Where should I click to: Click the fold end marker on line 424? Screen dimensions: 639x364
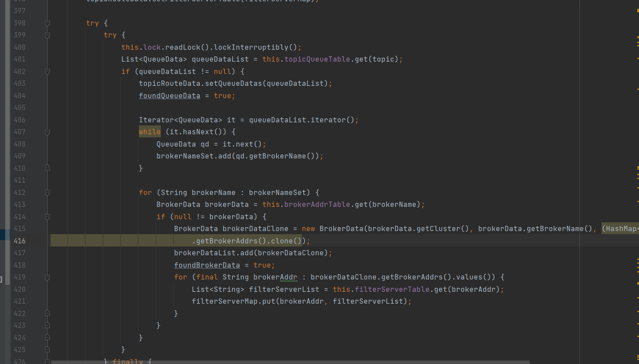[47, 338]
